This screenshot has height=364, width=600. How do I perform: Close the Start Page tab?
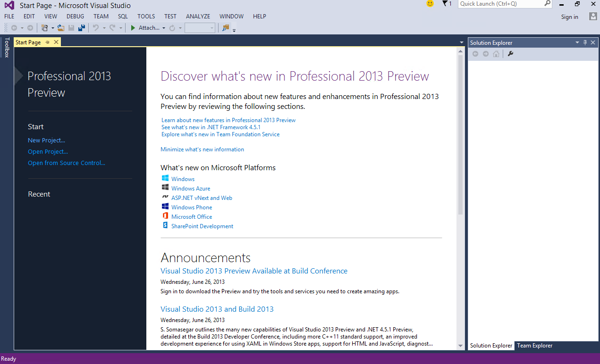(x=56, y=42)
